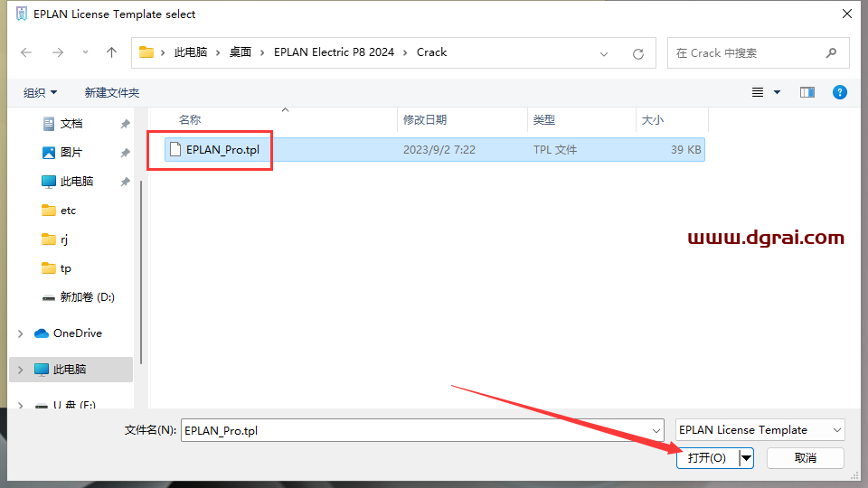Select the EPLAN_Pro.tpl file
The height and width of the screenshot is (488, 868).
click(x=435, y=149)
